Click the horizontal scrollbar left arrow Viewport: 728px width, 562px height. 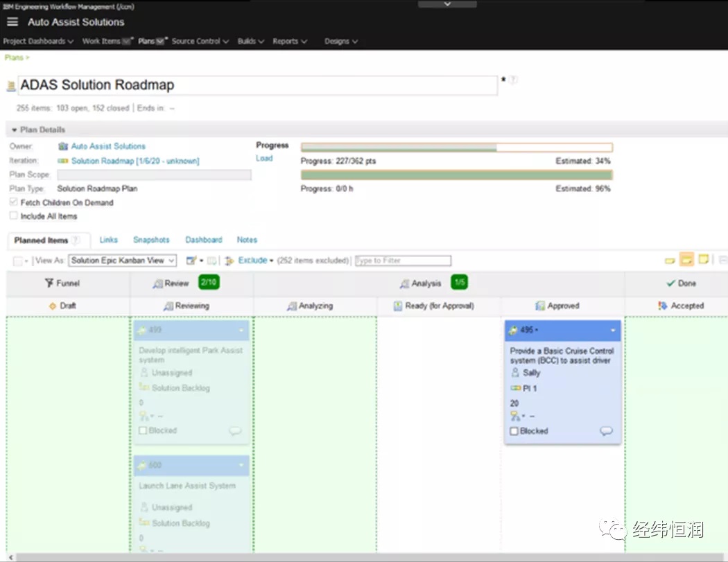pos(10,557)
